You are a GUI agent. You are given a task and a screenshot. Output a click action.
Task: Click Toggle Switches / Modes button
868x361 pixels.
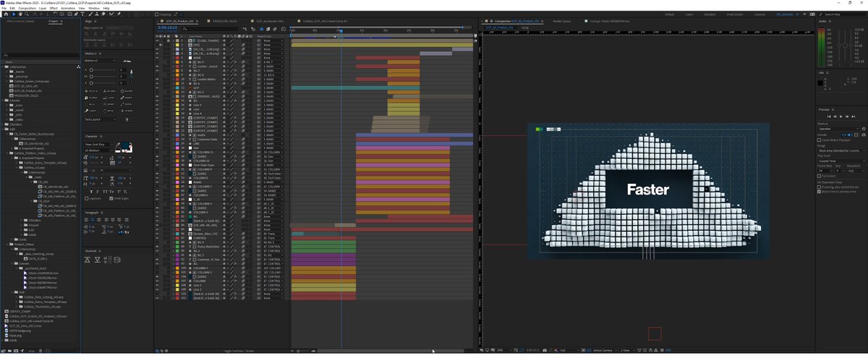click(x=239, y=351)
